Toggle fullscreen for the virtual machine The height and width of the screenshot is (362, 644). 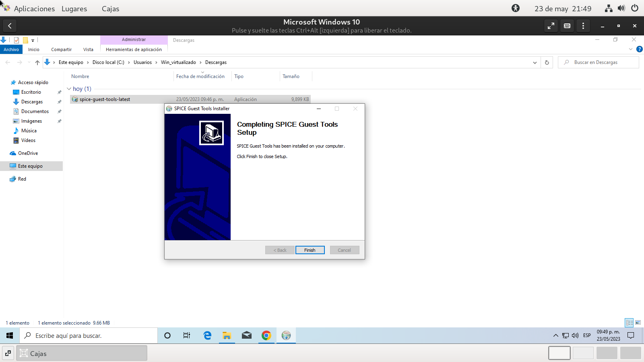click(x=551, y=26)
